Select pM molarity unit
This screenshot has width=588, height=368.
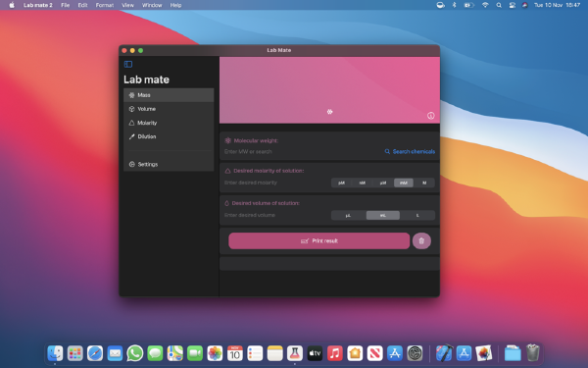342,183
